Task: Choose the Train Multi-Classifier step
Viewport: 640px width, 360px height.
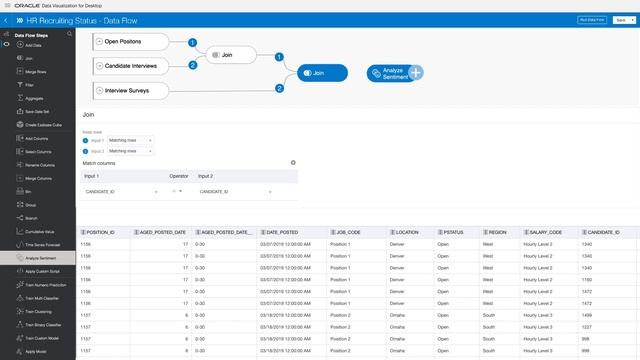Action: coord(38,298)
